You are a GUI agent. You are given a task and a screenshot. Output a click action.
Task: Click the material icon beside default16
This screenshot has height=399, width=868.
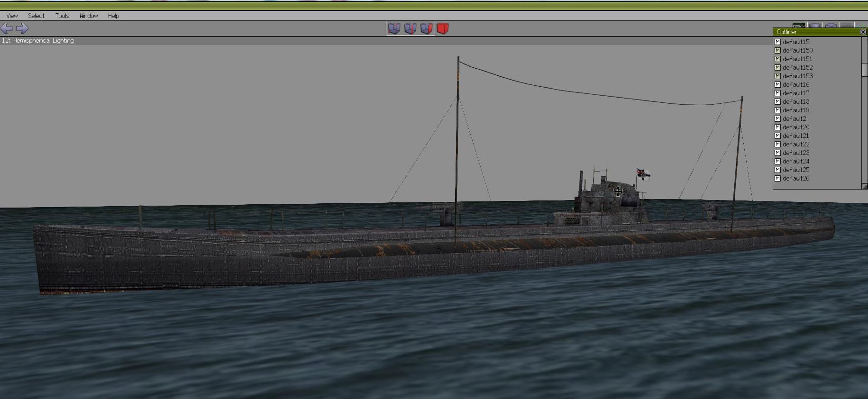click(777, 84)
